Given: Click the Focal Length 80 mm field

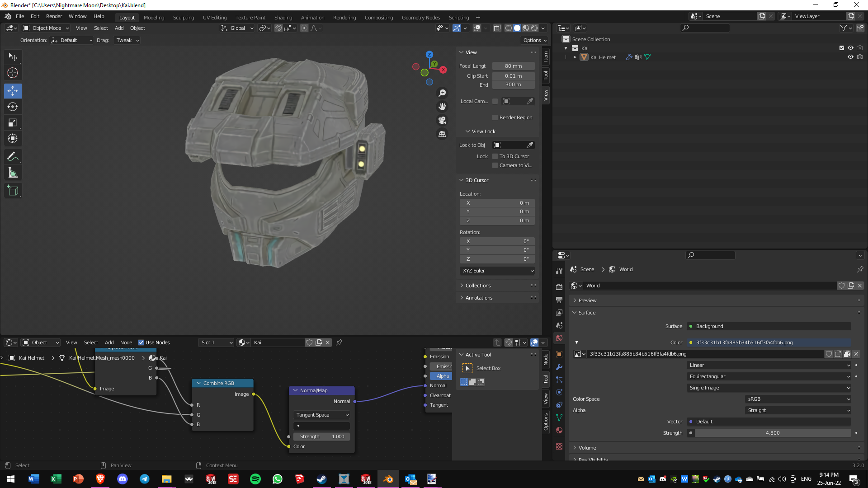Looking at the screenshot, I should coord(513,66).
